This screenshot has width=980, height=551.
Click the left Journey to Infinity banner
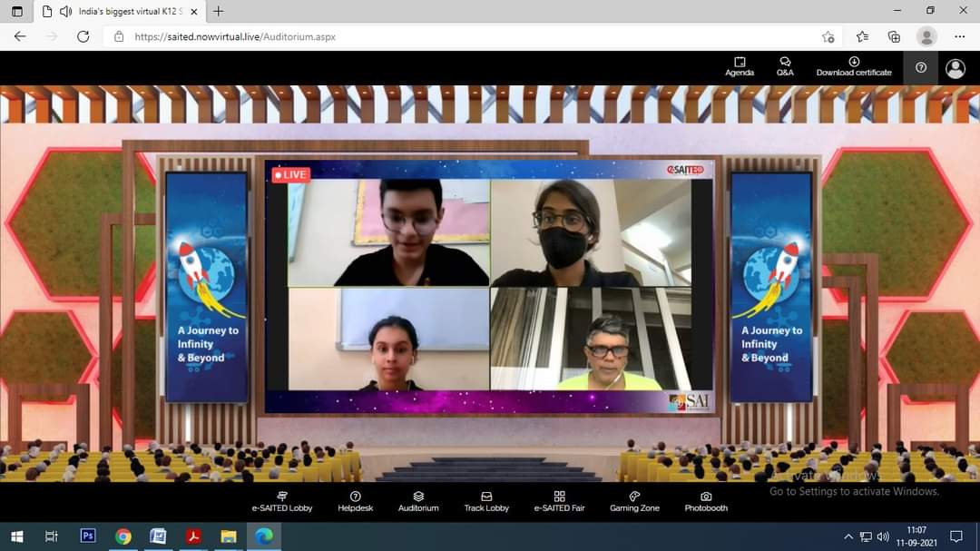tap(206, 287)
